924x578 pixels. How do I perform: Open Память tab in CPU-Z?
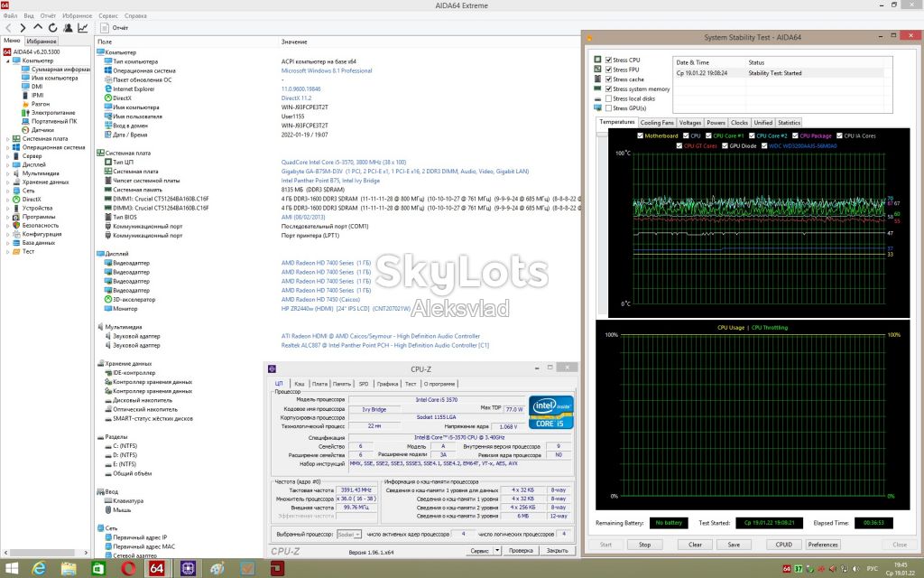[x=341, y=384]
